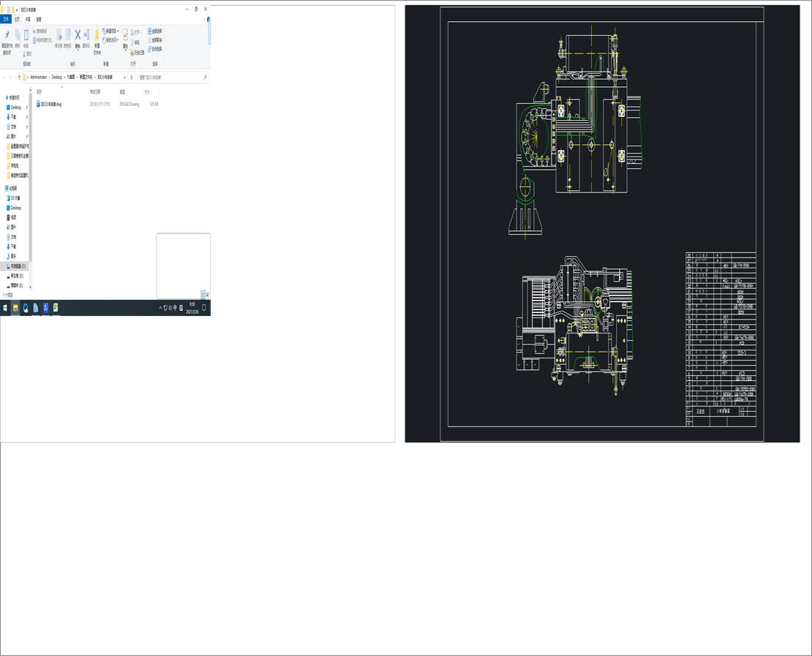
Task: Click the Rename icon in the Organize group
Action: click(x=86, y=35)
